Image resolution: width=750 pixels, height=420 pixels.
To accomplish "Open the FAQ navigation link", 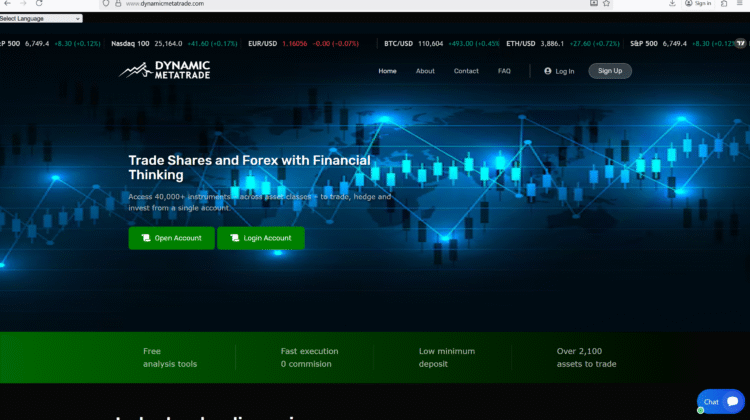I will (x=504, y=71).
